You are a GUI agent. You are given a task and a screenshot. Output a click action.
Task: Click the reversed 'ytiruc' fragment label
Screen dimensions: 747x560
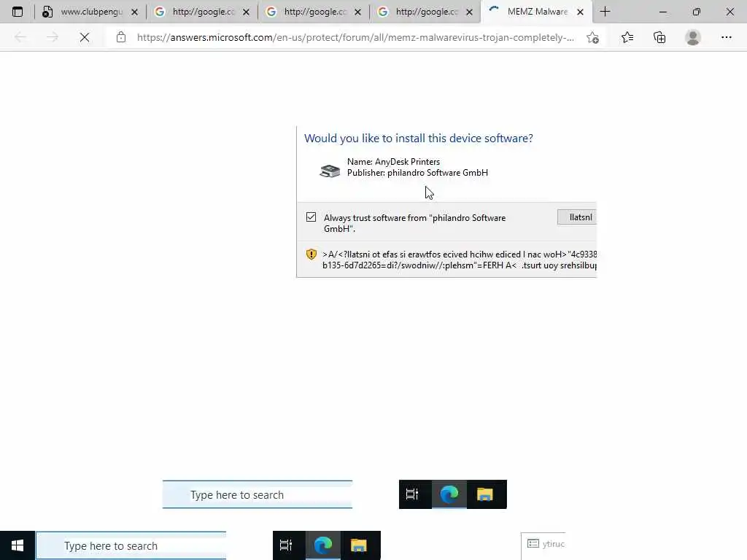[553, 544]
